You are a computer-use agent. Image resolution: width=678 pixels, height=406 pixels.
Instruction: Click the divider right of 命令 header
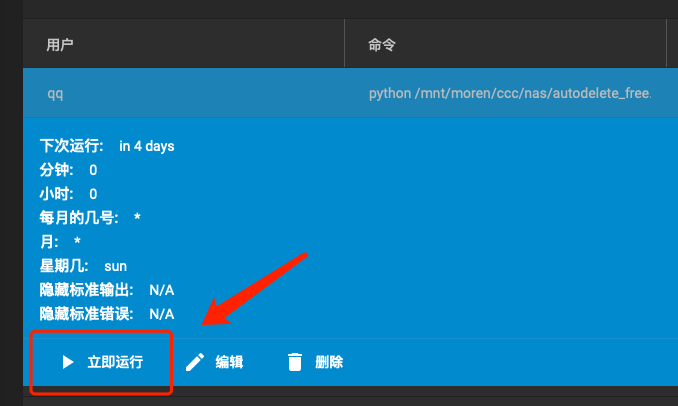(666, 43)
